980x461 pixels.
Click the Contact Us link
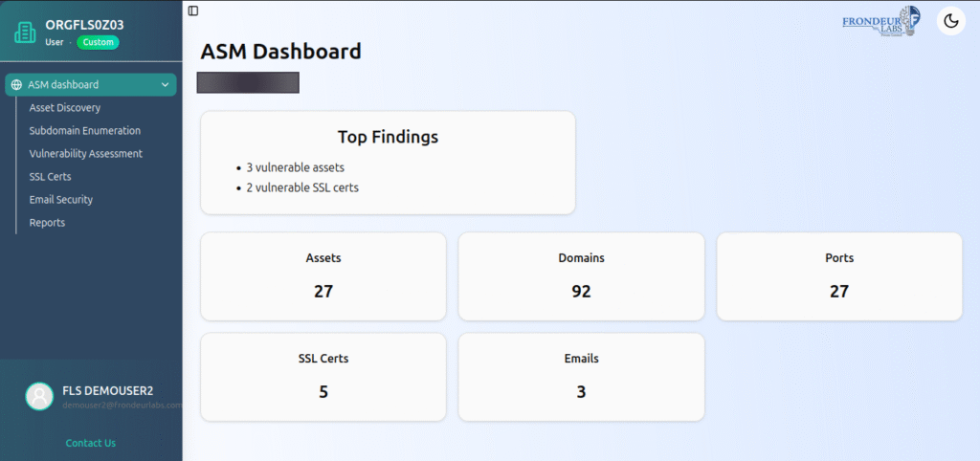click(x=91, y=443)
